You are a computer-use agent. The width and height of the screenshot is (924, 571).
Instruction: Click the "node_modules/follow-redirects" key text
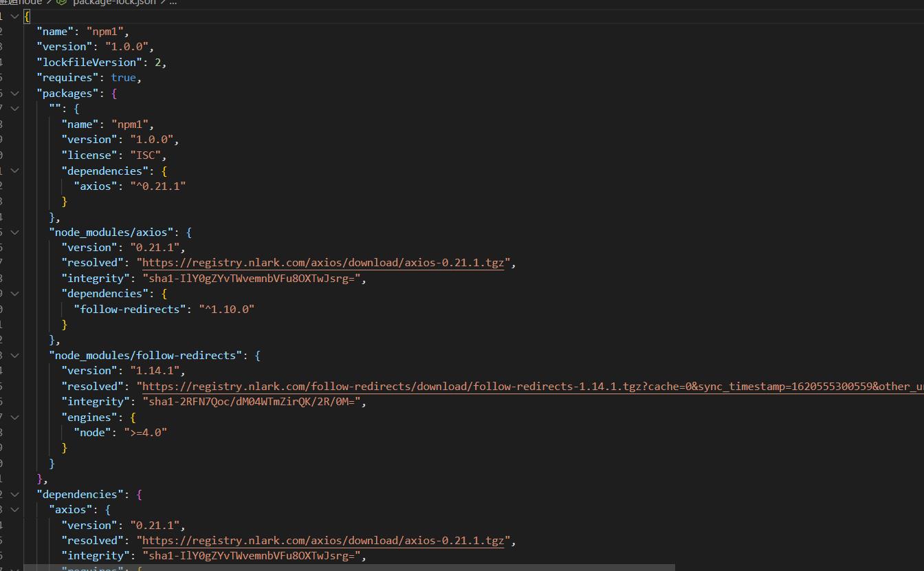(x=145, y=355)
